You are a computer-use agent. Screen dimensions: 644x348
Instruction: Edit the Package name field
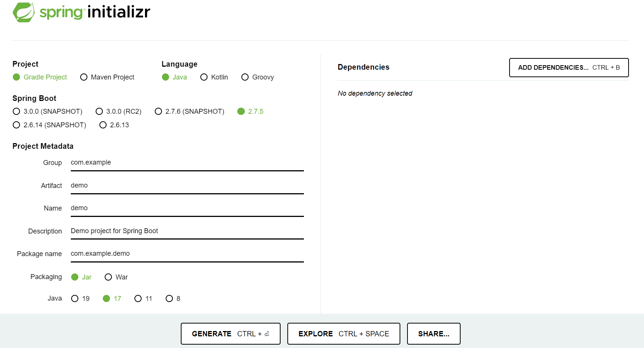187,254
